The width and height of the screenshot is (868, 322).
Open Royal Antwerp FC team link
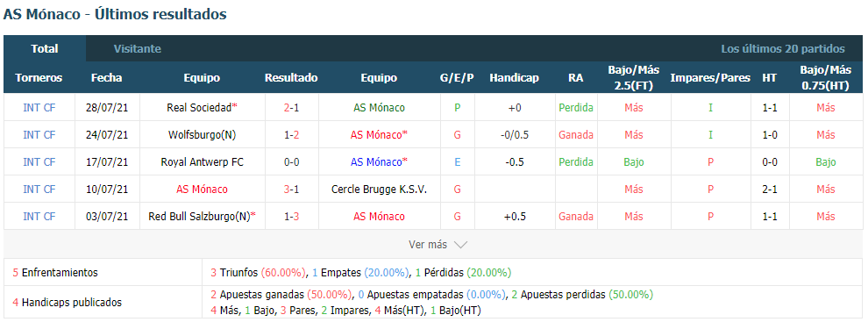pyautogui.click(x=202, y=162)
